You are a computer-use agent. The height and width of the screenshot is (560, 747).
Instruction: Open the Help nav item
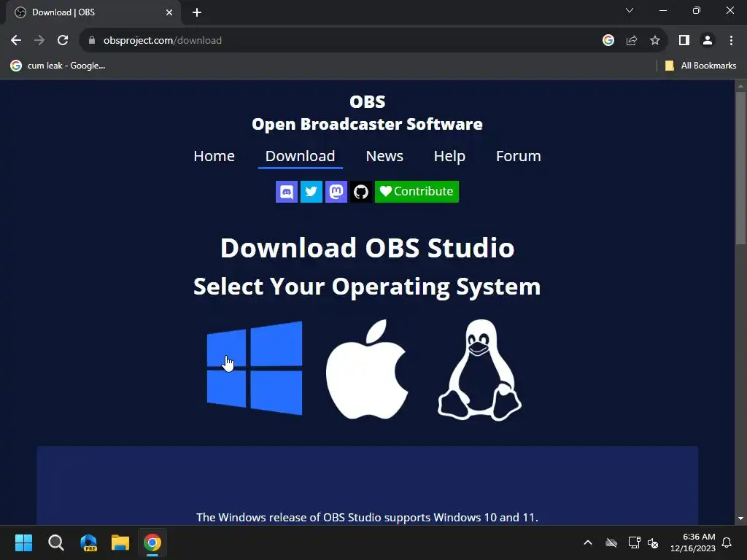(x=449, y=156)
